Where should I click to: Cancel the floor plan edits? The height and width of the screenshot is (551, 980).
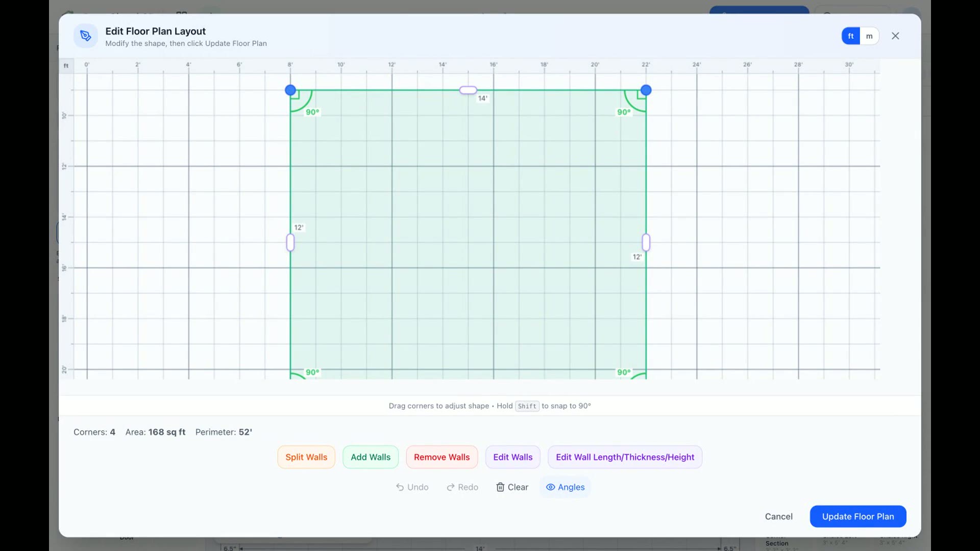coord(778,516)
